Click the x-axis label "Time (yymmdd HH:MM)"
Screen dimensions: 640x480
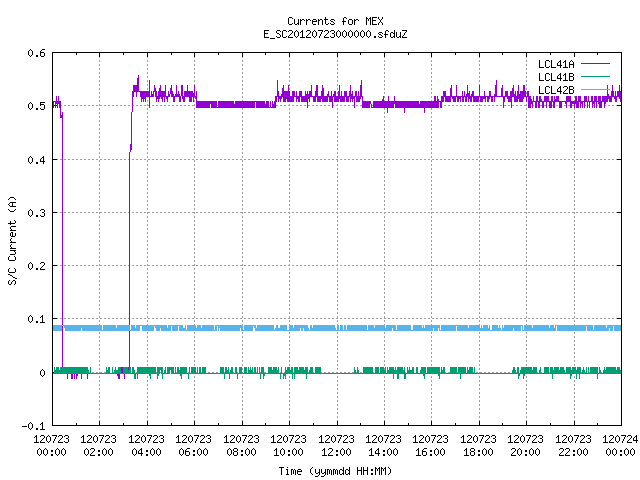335,471
